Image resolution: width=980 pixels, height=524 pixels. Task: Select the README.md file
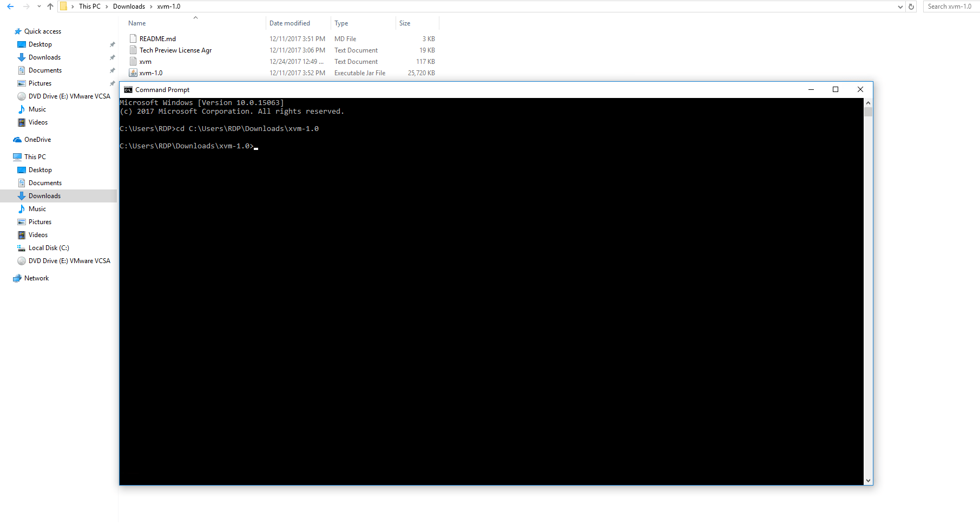(157, 39)
